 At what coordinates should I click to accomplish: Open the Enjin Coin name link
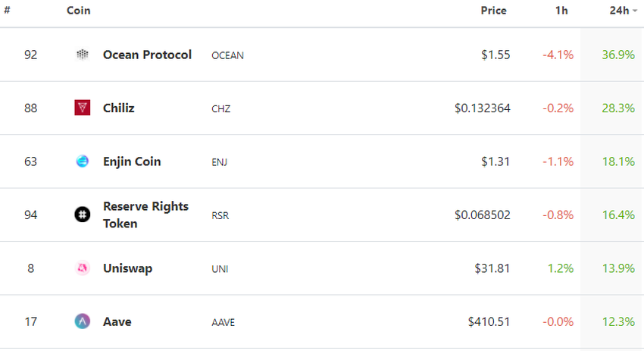pos(132,161)
